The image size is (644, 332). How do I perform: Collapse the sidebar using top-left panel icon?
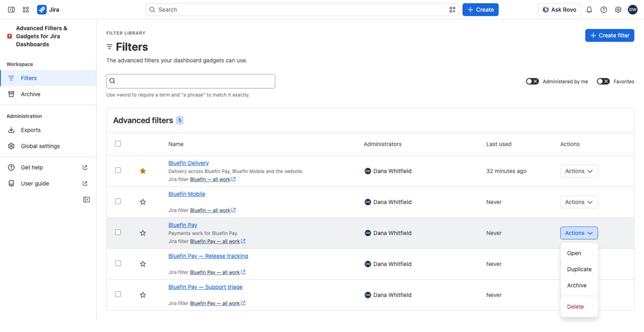click(11, 10)
